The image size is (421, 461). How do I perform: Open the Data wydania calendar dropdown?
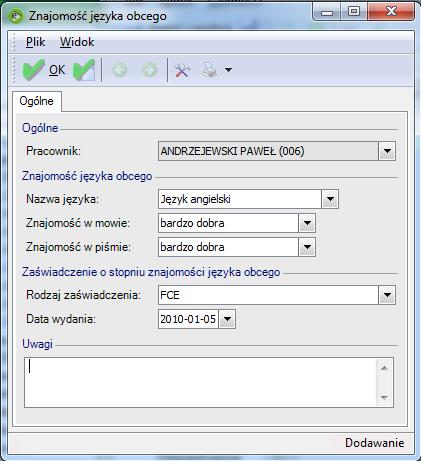point(227,319)
